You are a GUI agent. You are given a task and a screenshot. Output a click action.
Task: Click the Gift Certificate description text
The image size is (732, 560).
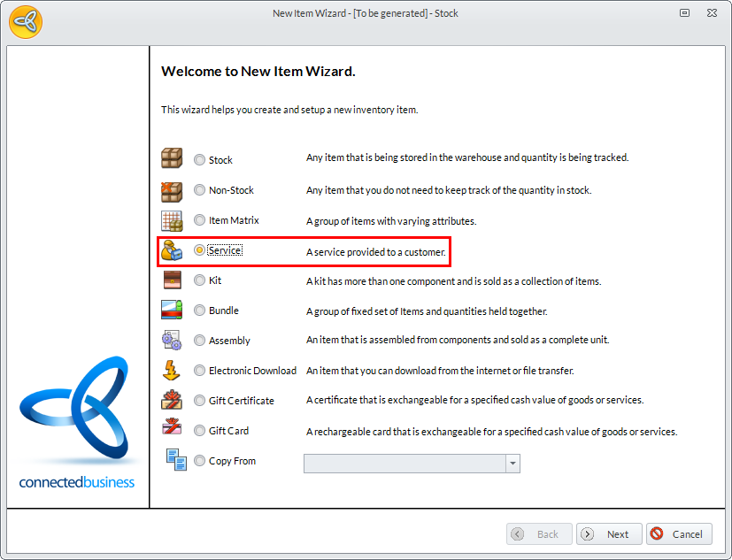tap(474, 400)
